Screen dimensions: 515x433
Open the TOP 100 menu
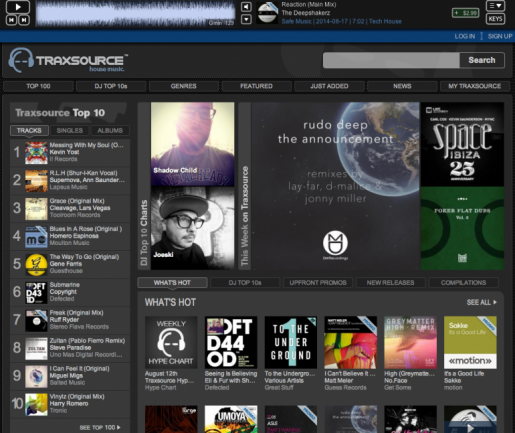coord(38,86)
